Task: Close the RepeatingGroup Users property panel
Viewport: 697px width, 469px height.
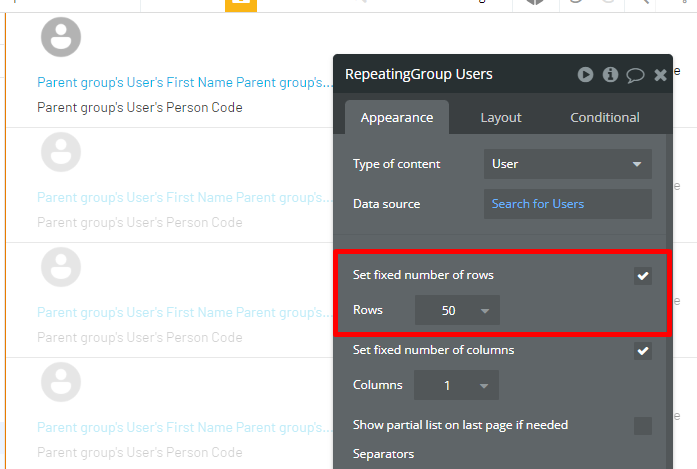Action: [x=661, y=75]
